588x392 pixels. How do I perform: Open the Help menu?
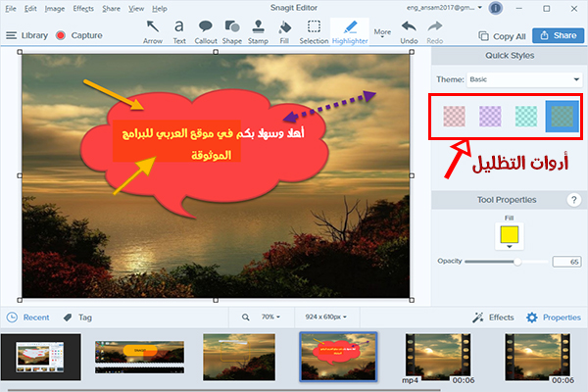pos(160,9)
